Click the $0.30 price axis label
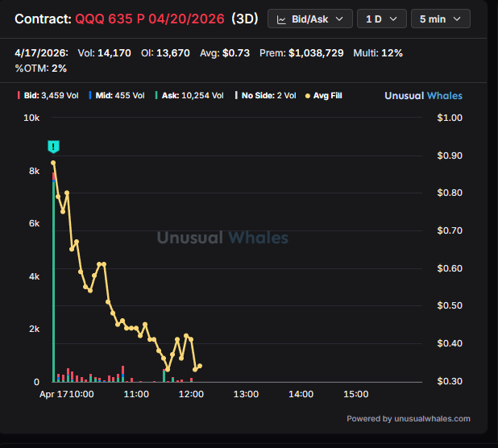Screen dimensions: 498x448 pos(450,381)
